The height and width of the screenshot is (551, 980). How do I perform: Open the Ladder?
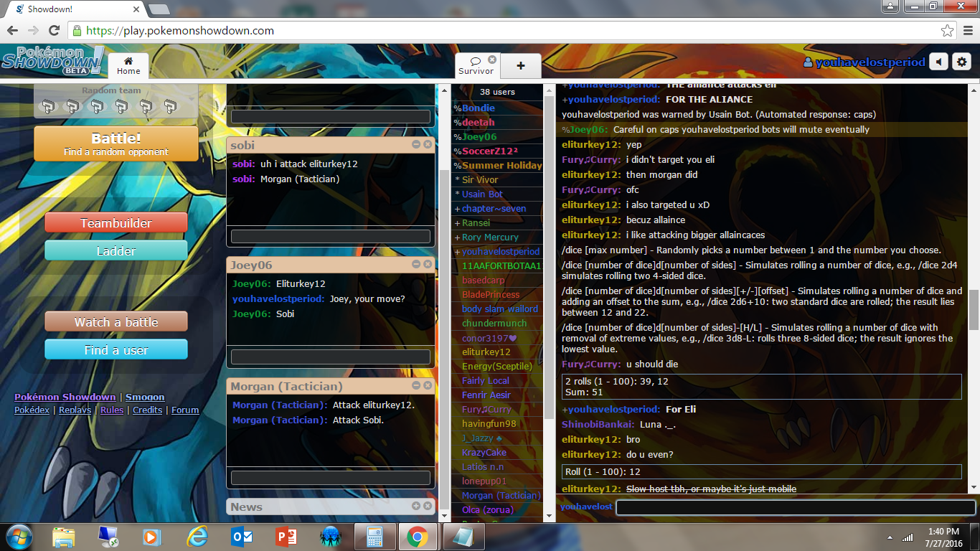coord(116,251)
